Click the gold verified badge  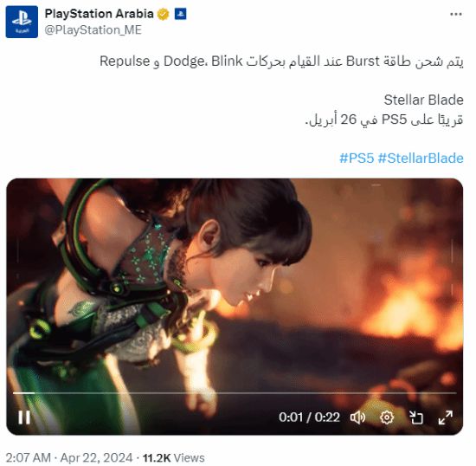coord(164,14)
